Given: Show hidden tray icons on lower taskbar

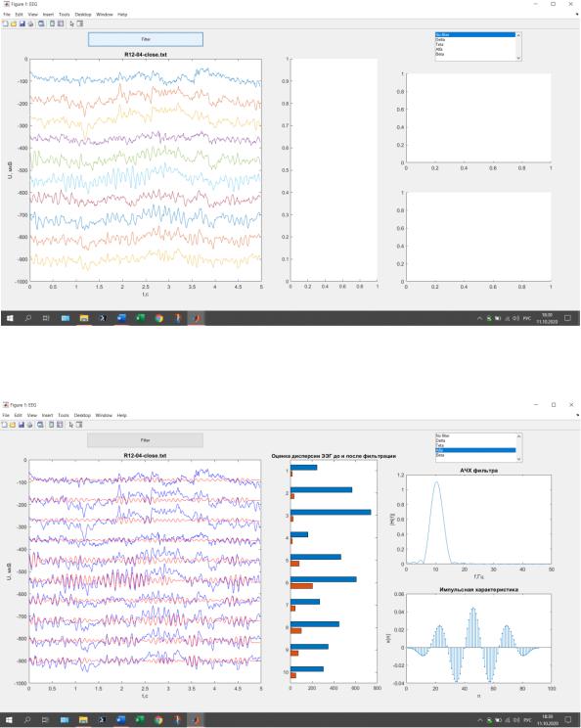Looking at the screenshot, I should click(480, 720).
